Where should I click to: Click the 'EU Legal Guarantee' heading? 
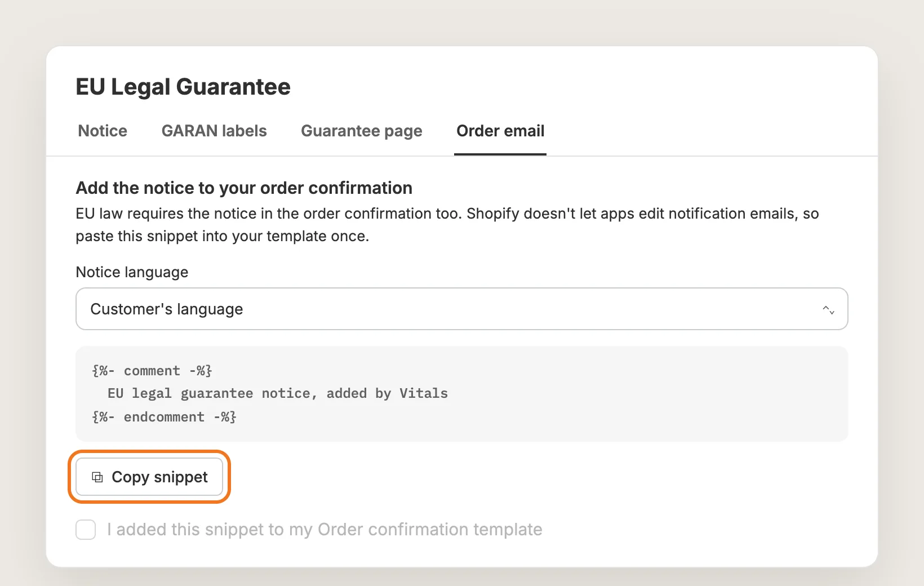point(183,87)
